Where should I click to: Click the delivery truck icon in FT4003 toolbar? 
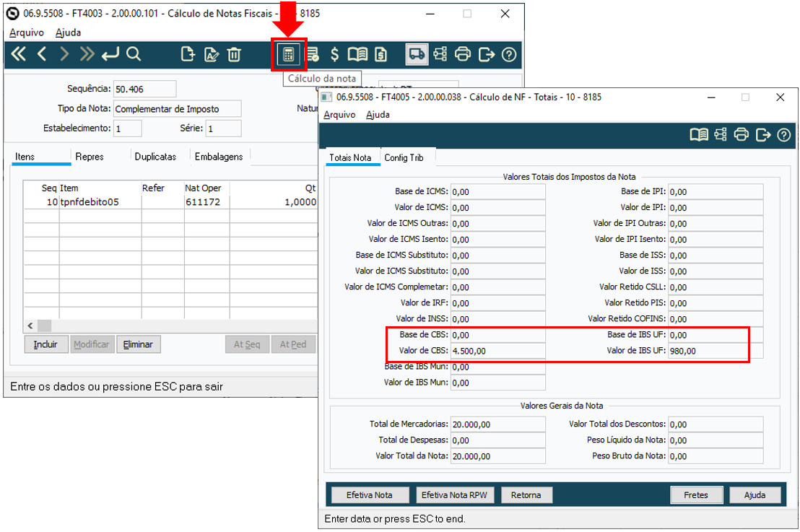[x=417, y=54]
